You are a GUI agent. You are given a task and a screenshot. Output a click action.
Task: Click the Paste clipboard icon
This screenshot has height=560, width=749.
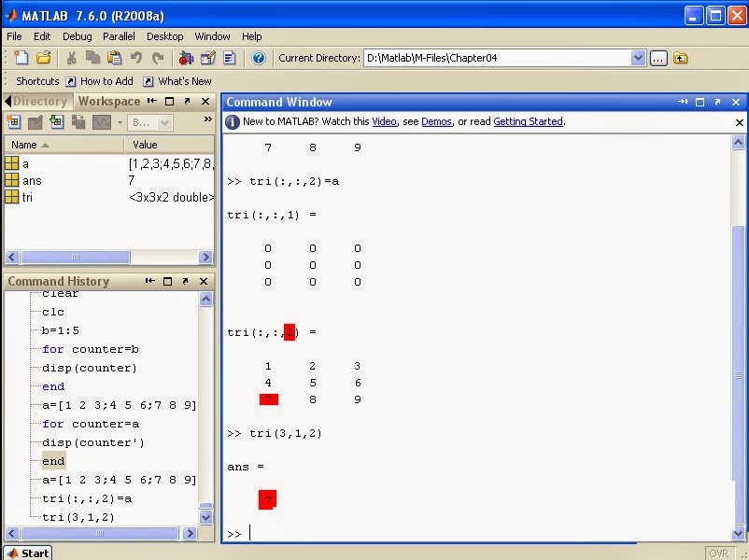click(x=114, y=58)
